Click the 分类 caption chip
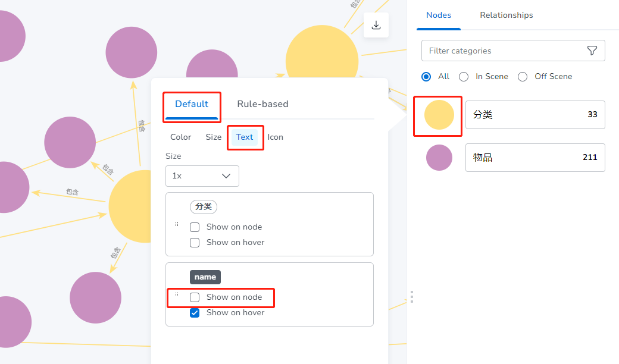The width and height of the screenshot is (619, 364). tap(204, 207)
